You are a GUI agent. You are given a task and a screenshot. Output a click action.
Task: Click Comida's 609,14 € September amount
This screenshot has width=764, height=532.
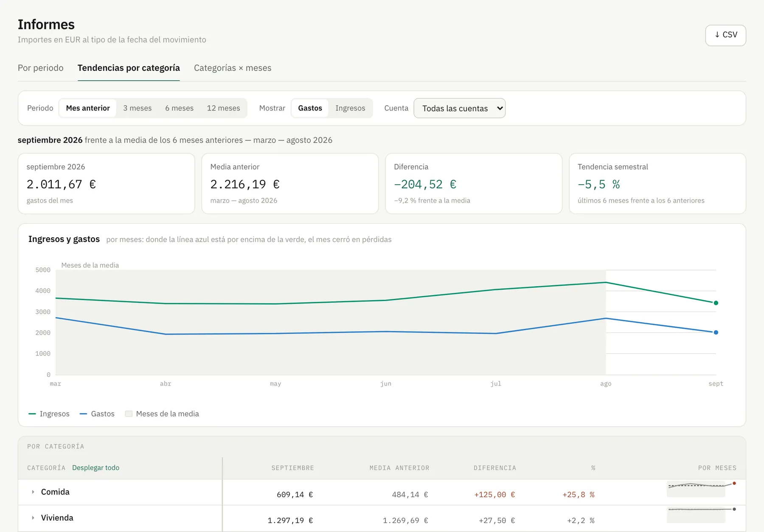295,495
